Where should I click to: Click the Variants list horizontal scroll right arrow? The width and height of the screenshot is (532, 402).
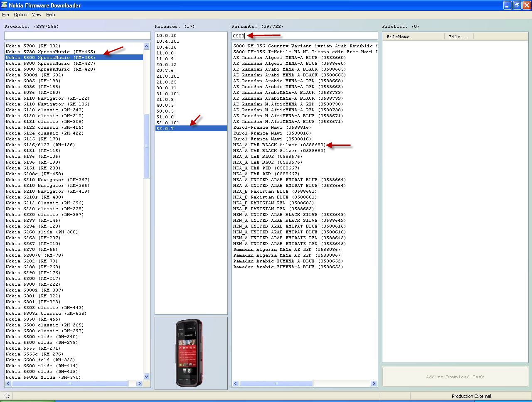coord(374,384)
